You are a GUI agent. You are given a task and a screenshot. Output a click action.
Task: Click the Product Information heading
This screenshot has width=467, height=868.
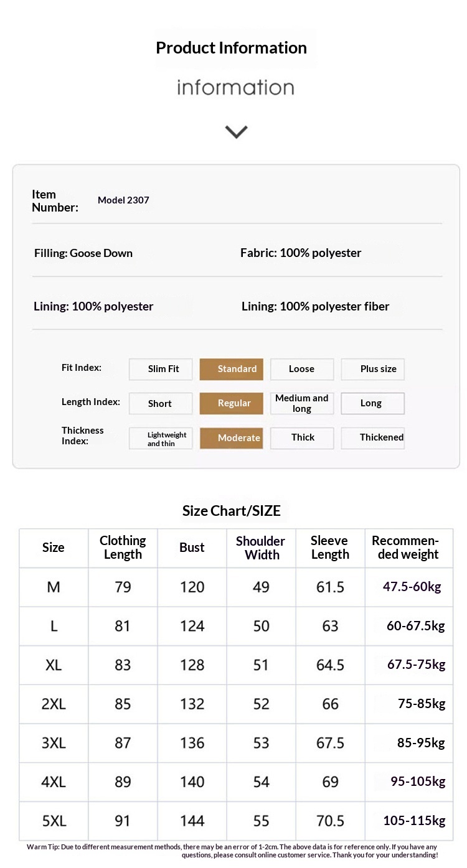click(x=231, y=48)
